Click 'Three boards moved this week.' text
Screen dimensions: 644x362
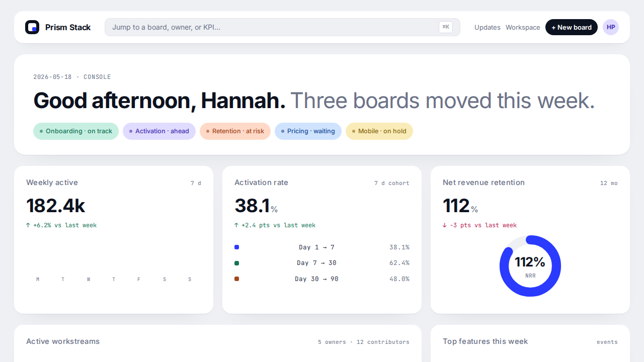pyautogui.click(x=443, y=101)
